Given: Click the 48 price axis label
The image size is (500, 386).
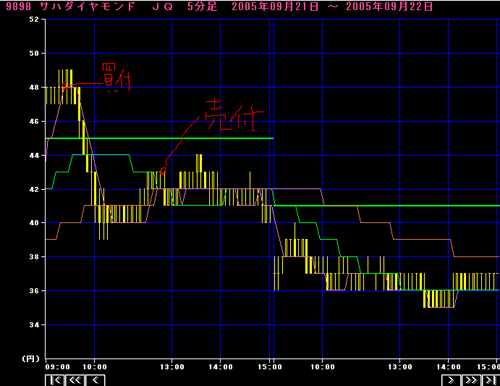Looking at the screenshot, I should (x=34, y=87).
